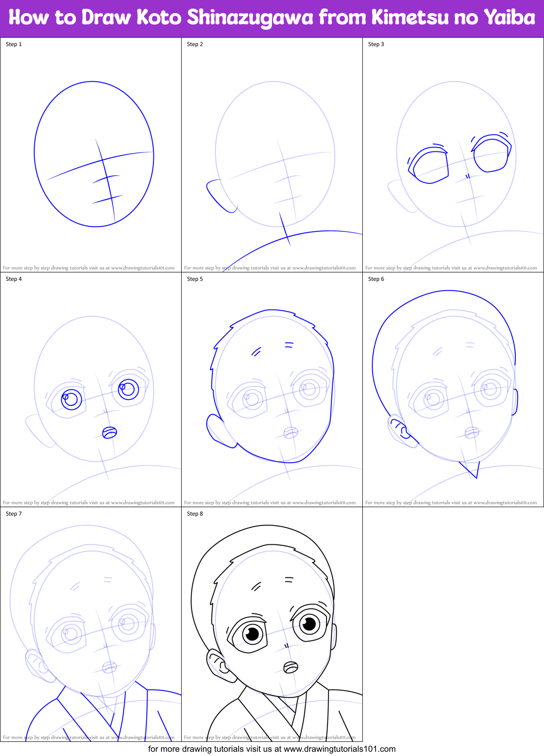The height and width of the screenshot is (756, 544).
Task: Click the 'Step 8' label
Action: coord(195,514)
